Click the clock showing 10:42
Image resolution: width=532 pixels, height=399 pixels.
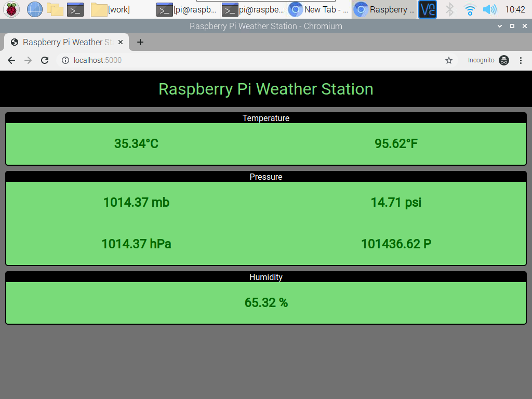(515, 9)
